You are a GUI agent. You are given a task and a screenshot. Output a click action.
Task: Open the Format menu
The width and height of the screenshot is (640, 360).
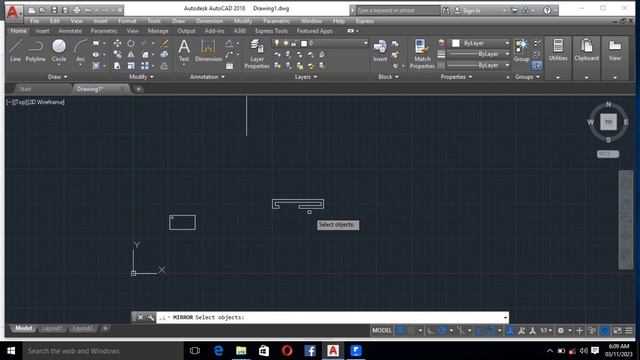pyautogui.click(x=127, y=21)
